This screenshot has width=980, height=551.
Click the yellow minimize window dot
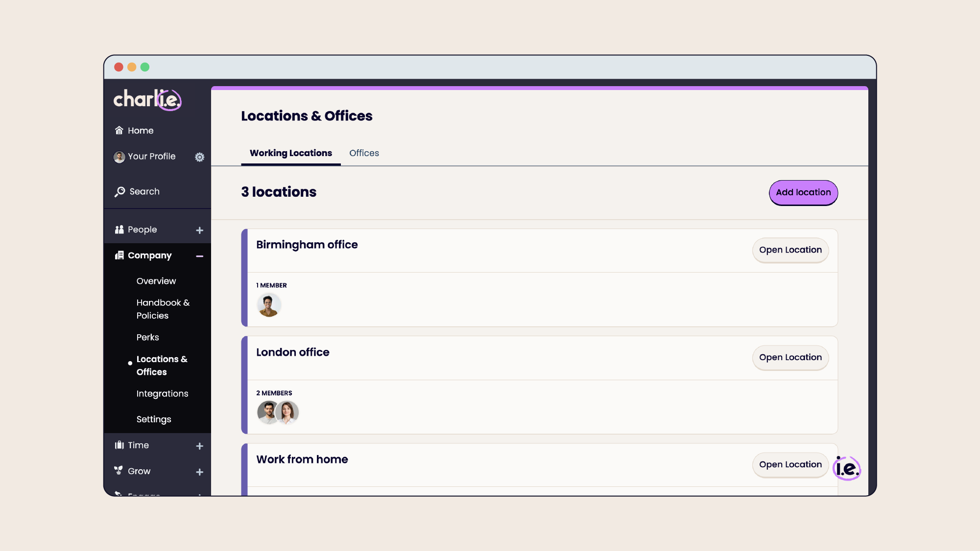132,67
